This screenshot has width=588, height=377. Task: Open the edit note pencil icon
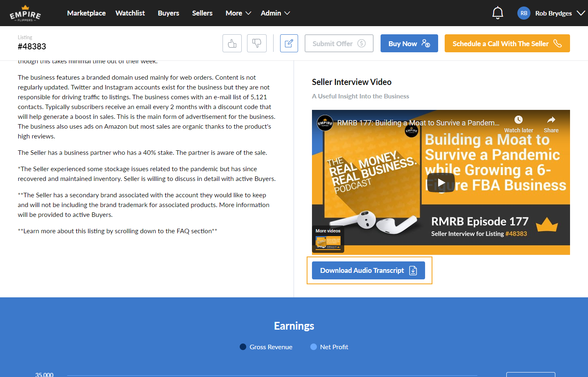(x=289, y=43)
